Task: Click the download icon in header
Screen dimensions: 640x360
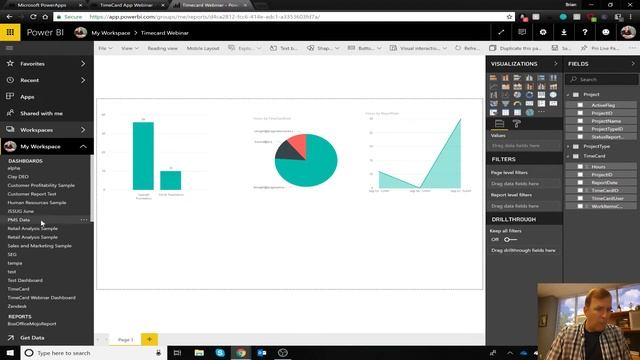Action: (564, 32)
